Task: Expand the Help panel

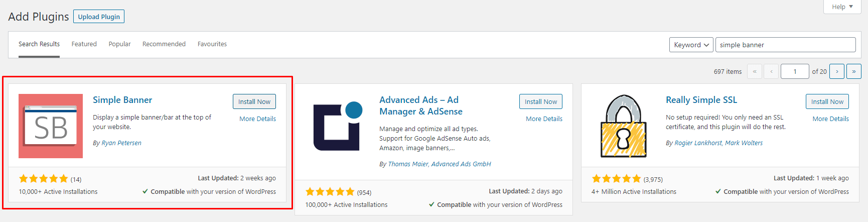Action: (x=842, y=7)
